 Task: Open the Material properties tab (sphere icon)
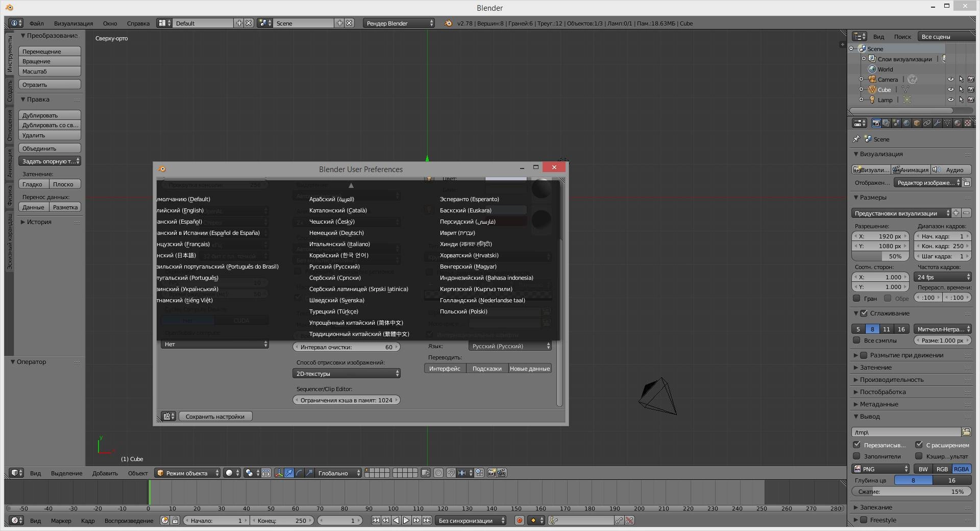[958, 123]
